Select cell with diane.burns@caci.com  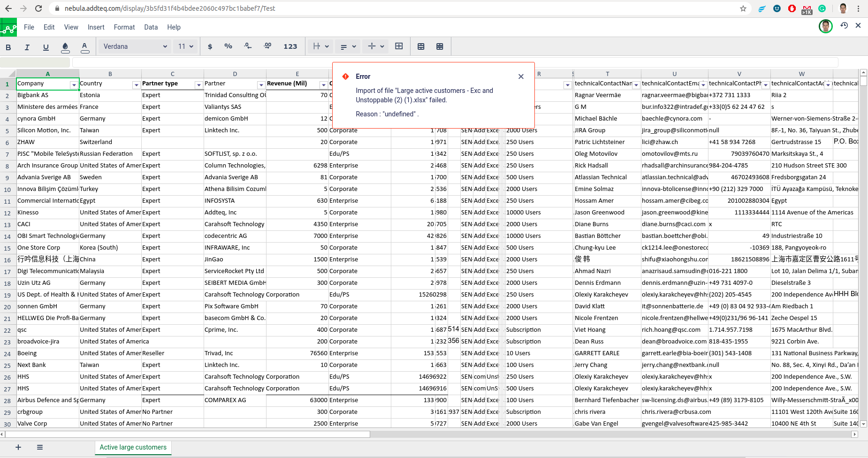coord(675,224)
